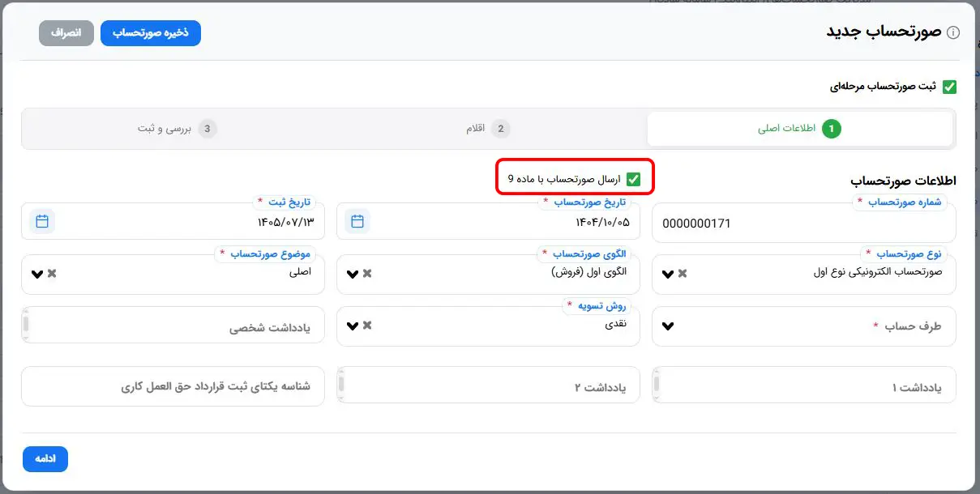Switch to the اقلام step tab
Viewport: 980px width, 494px height.
coord(489,129)
